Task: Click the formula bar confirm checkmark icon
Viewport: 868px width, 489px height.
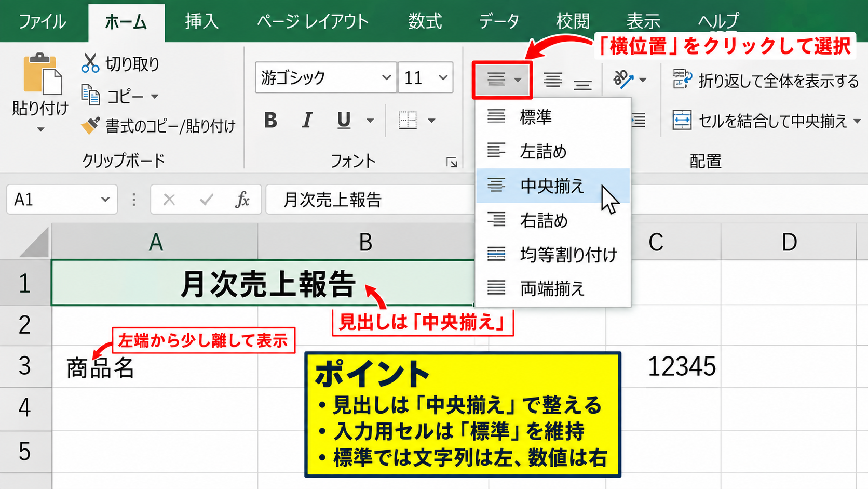Action: click(x=206, y=200)
